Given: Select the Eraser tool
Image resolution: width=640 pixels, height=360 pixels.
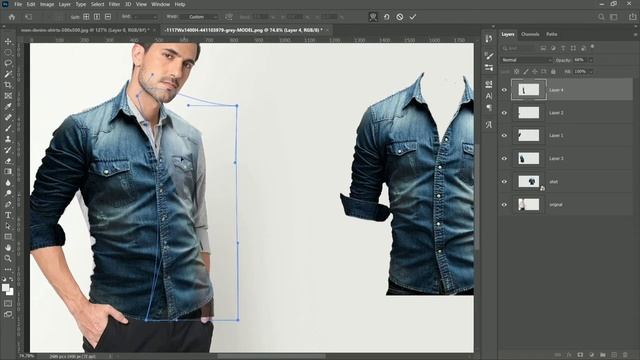Looking at the screenshot, I should pyautogui.click(x=8, y=161).
